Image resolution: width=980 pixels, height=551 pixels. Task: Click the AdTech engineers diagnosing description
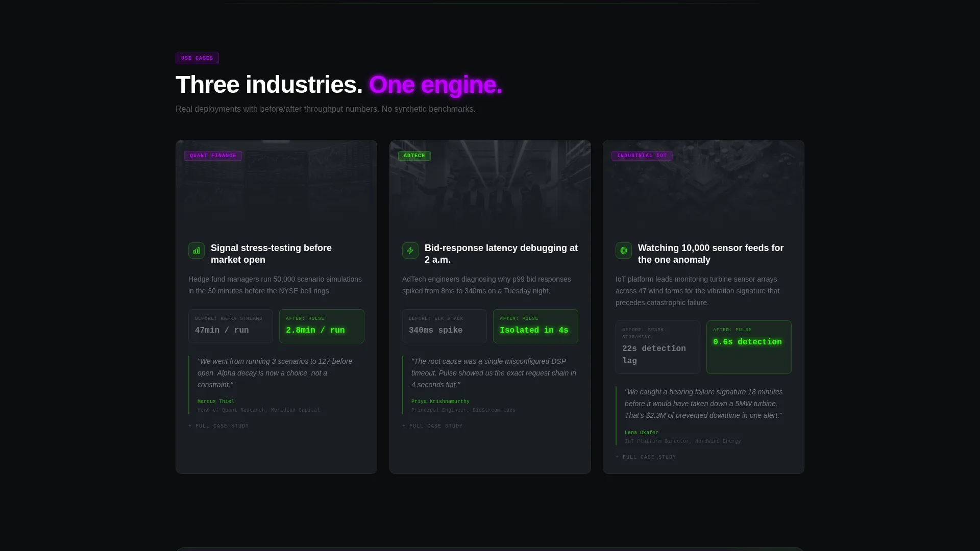point(486,285)
